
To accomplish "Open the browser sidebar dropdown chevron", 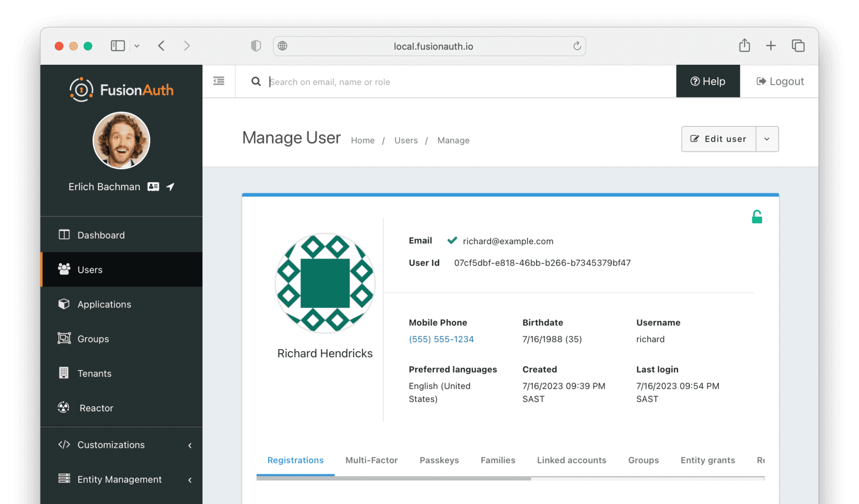I will pyautogui.click(x=137, y=46).
